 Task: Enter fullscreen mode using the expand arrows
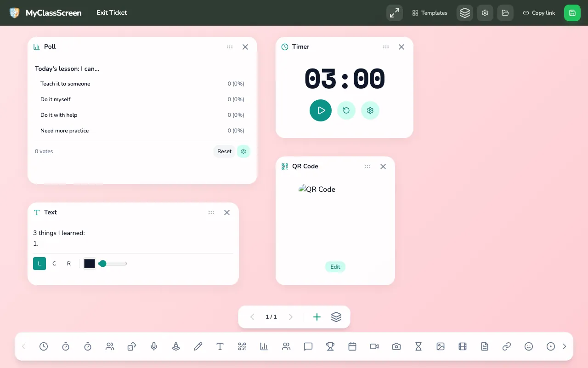395,13
